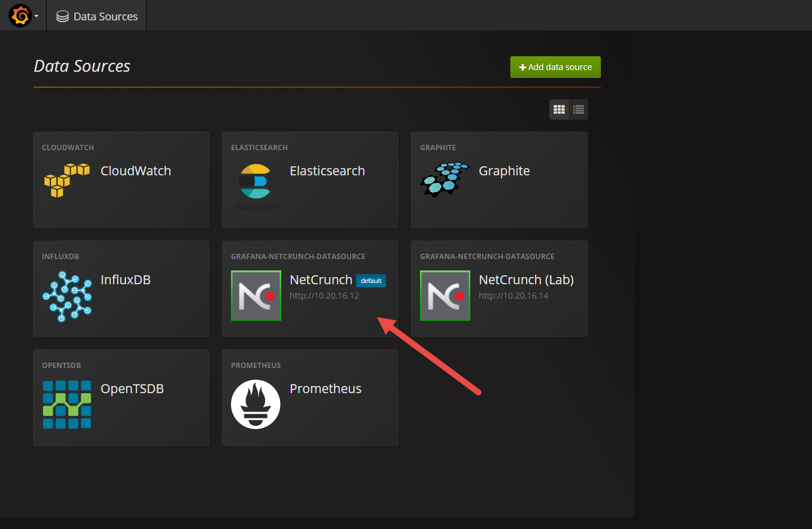Click the OpenTSDB logo icon
Screen dimensions: 812x529
pyautogui.click(x=67, y=405)
